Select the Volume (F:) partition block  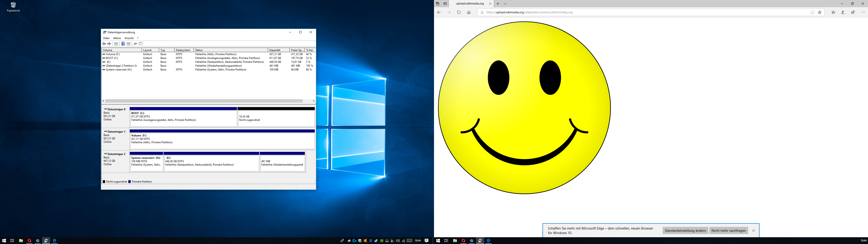coord(222,139)
